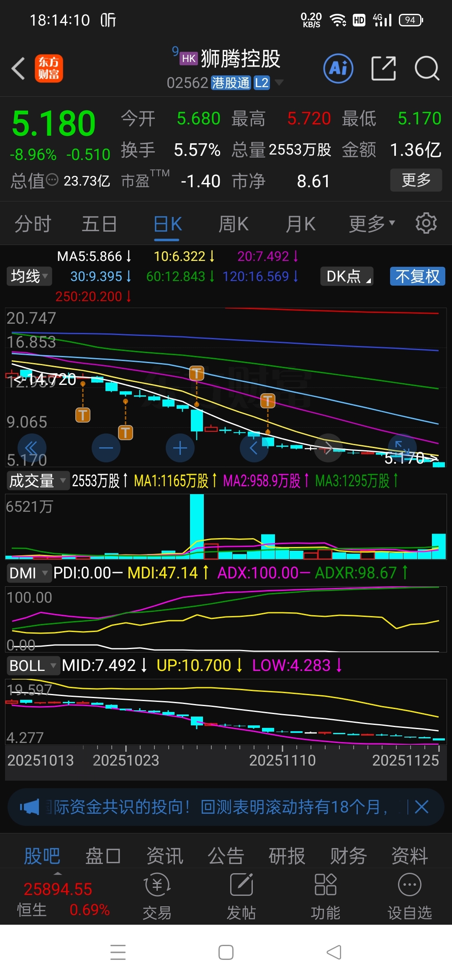Open the 财务 tab
Image resolution: width=452 pixels, height=980 pixels.
[x=348, y=856]
